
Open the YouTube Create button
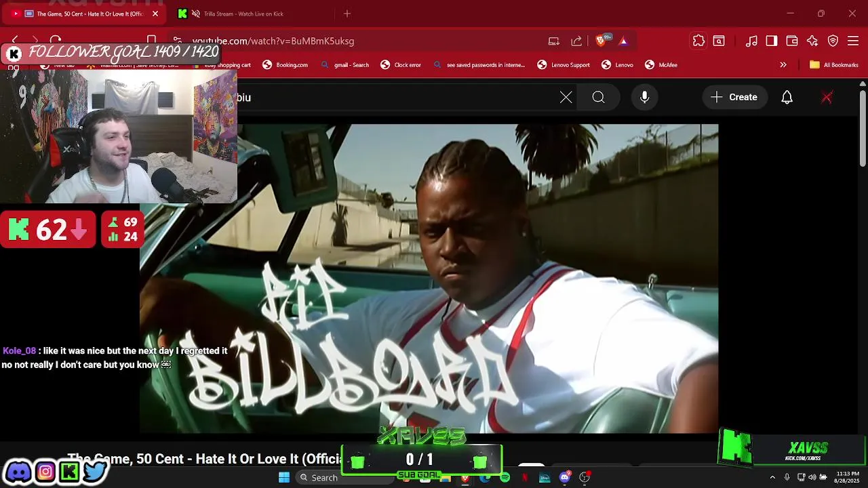(734, 98)
